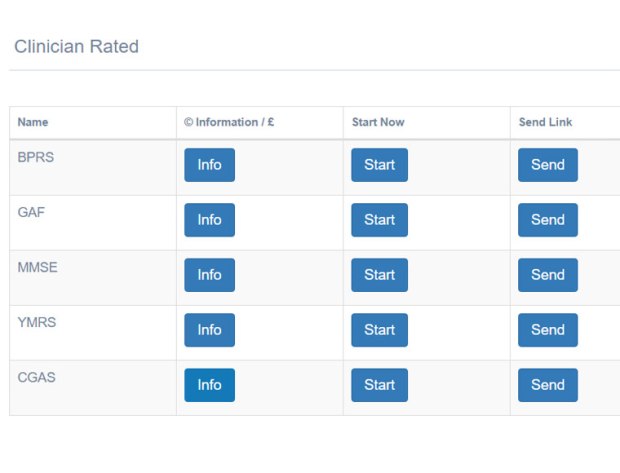
Task: Open Info for the BPRS scale
Action: pyautogui.click(x=209, y=165)
